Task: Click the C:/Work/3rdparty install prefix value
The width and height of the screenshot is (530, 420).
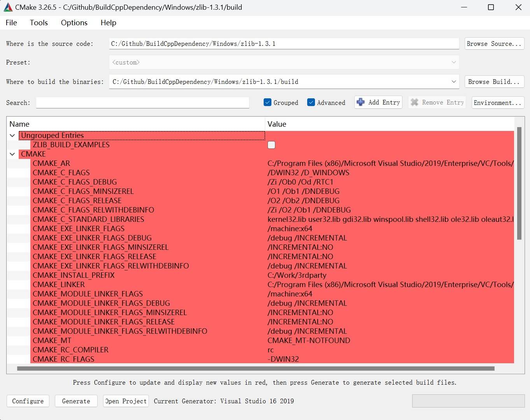Action: (x=297, y=275)
